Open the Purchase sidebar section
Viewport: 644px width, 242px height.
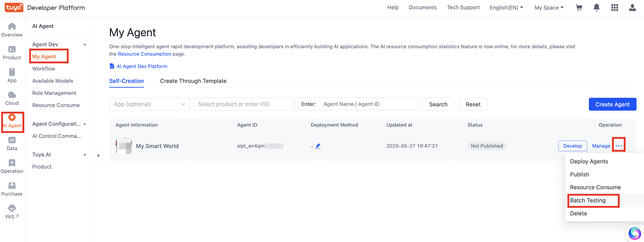[12, 189]
